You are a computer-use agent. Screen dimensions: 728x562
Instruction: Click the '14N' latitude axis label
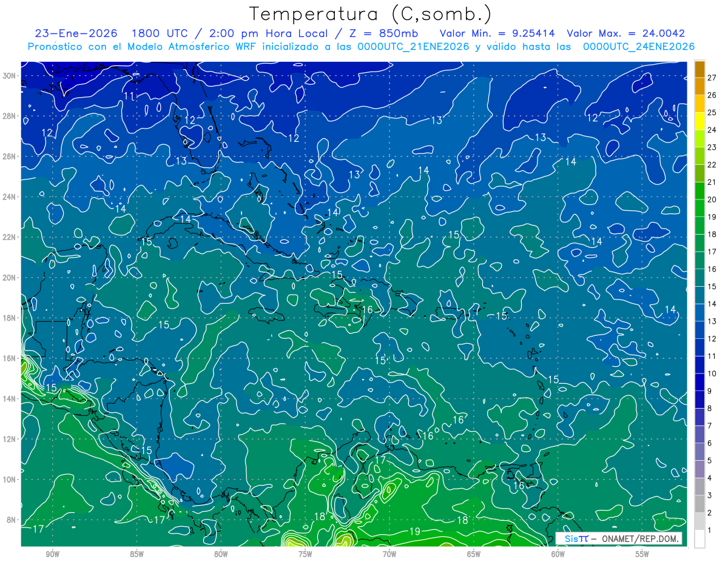[x=10, y=398]
